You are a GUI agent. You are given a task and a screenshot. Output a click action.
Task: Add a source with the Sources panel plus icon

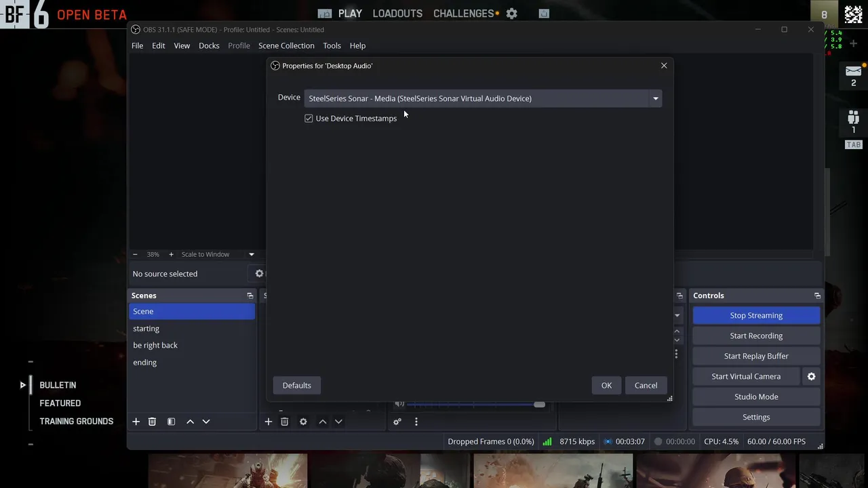point(268,422)
